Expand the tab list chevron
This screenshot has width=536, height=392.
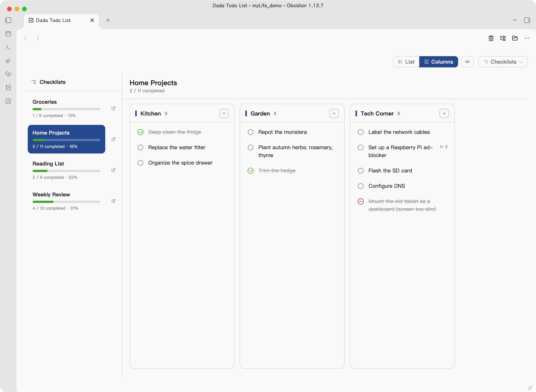tap(515, 20)
